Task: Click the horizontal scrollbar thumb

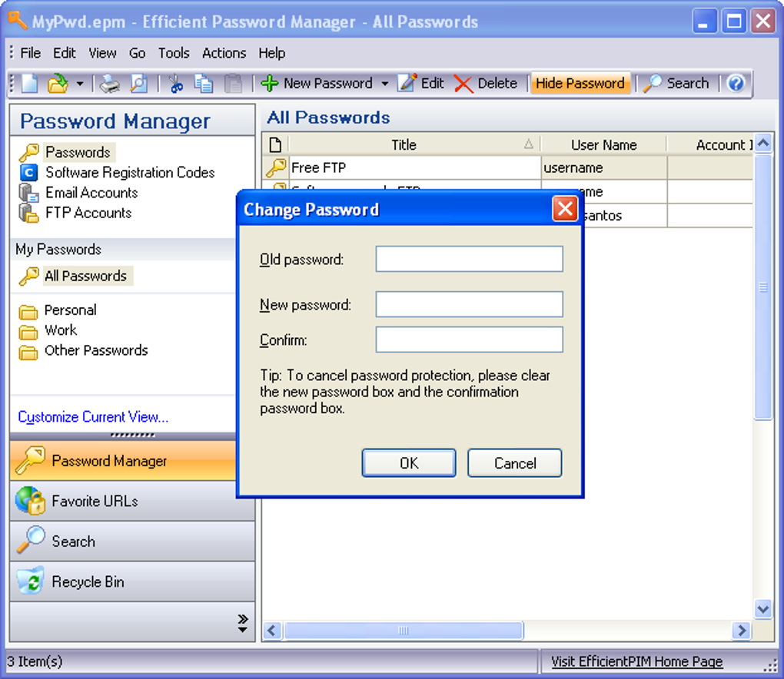Action: point(404,631)
